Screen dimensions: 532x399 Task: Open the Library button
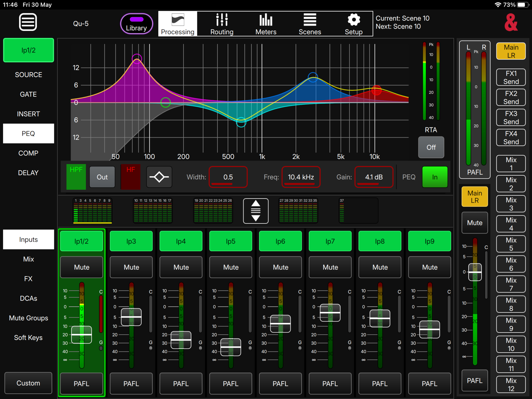pyautogui.click(x=137, y=24)
